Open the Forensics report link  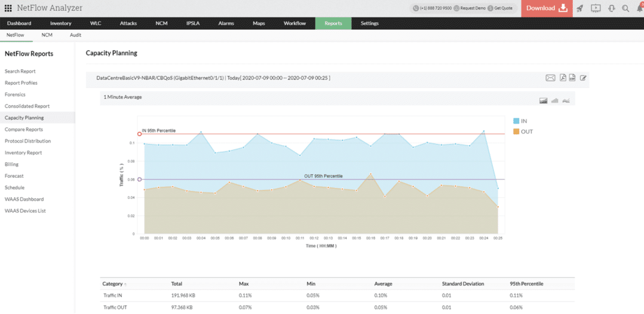coord(15,94)
